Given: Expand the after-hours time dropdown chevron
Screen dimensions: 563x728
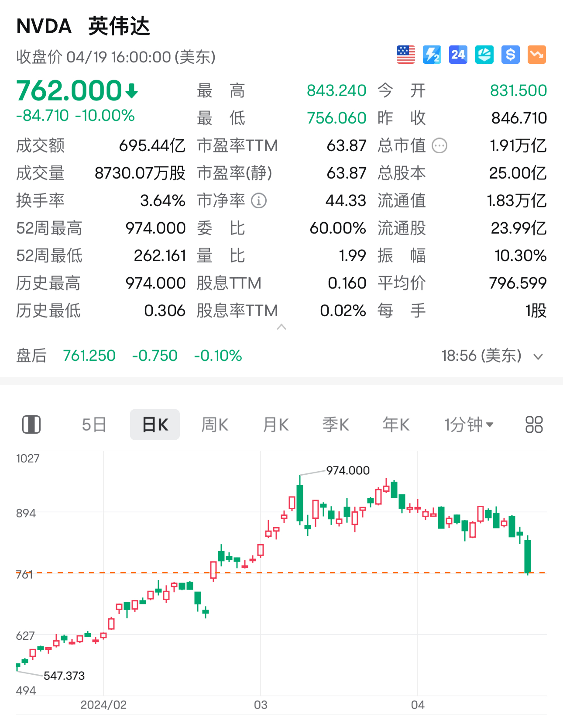Looking at the screenshot, I should pyautogui.click(x=538, y=357).
